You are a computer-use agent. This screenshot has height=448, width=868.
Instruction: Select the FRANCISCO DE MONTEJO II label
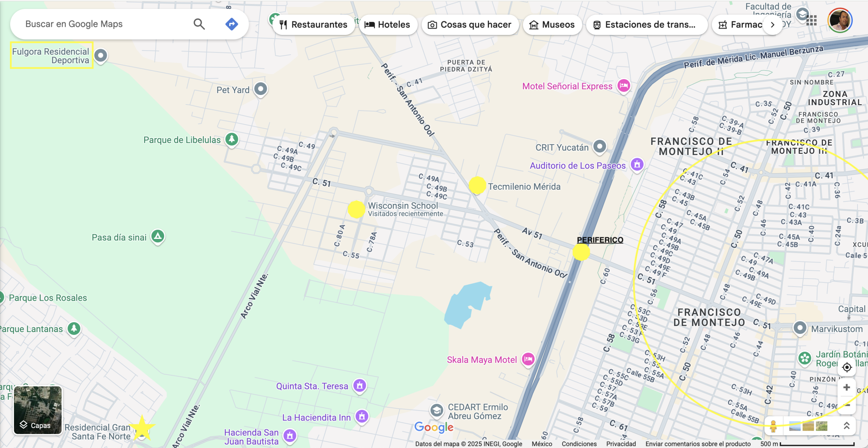click(691, 146)
